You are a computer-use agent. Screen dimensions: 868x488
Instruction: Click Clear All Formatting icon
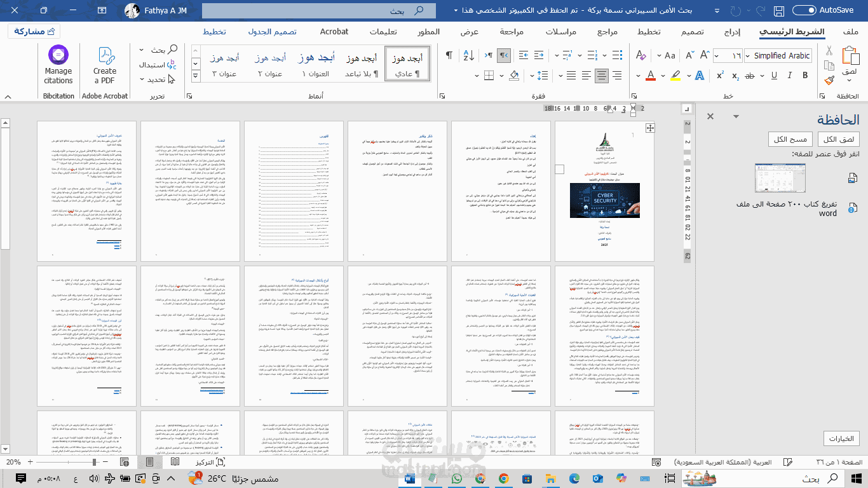click(x=641, y=55)
